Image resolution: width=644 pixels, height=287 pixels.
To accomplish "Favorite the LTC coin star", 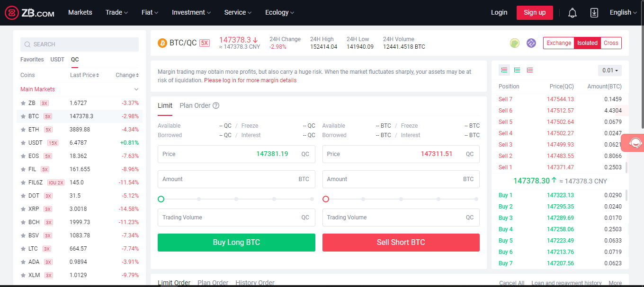I will (x=23, y=249).
